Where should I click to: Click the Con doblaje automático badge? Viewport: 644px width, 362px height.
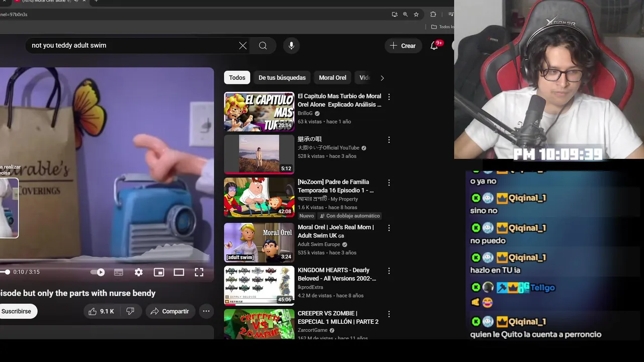click(x=349, y=216)
